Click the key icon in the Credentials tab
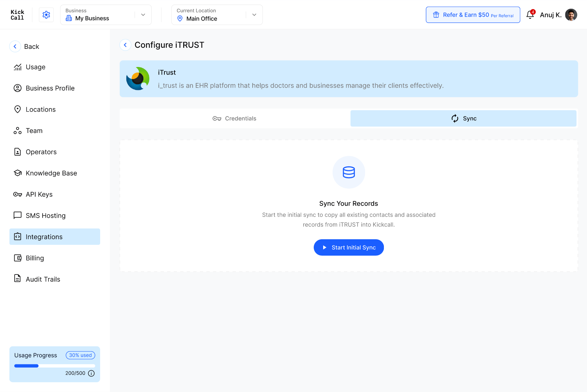This screenshot has height=392, width=587. point(217,119)
